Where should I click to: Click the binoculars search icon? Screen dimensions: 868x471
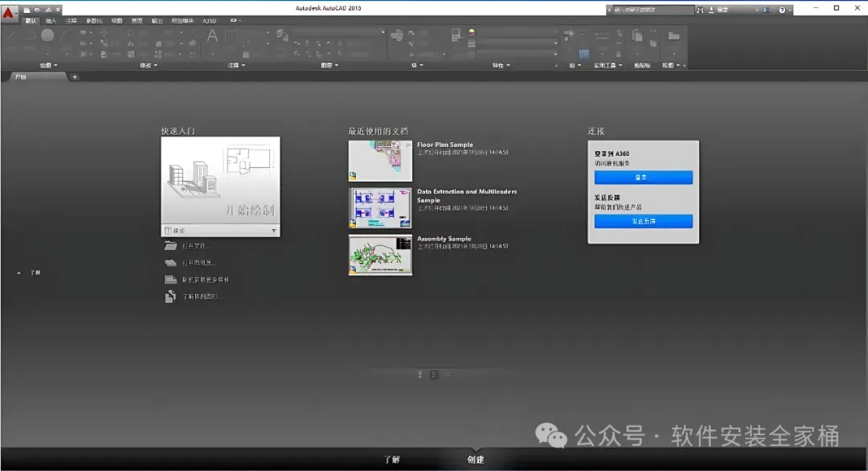pyautogui.click(x=700, y=10)
